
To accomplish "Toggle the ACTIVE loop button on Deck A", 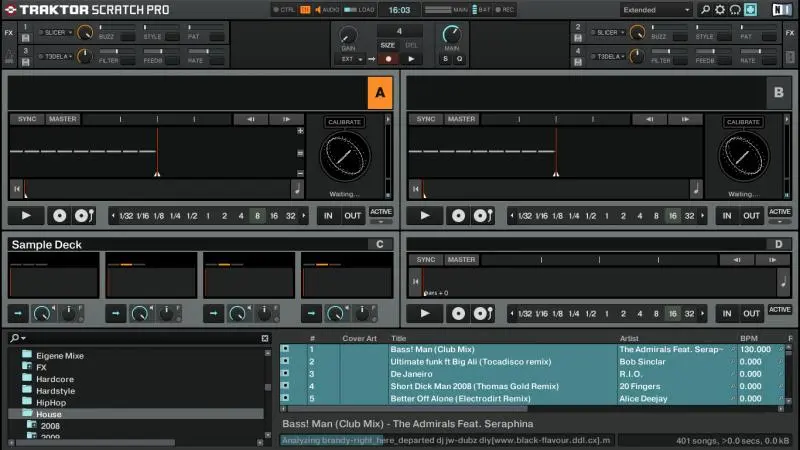I will point(381,212).
